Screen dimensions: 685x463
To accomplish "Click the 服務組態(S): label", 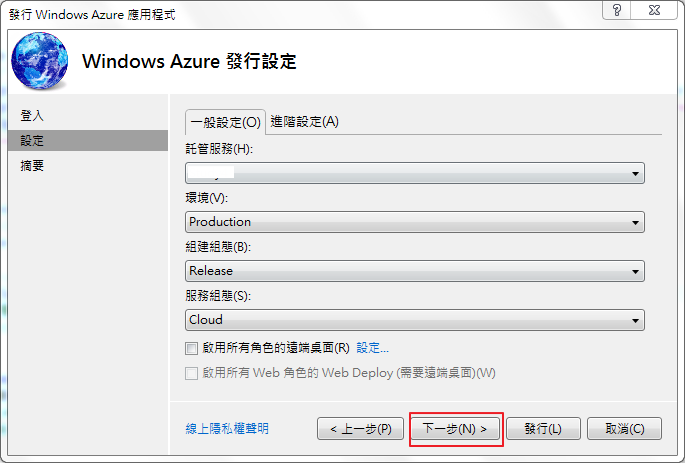I will tap(218, 296).
